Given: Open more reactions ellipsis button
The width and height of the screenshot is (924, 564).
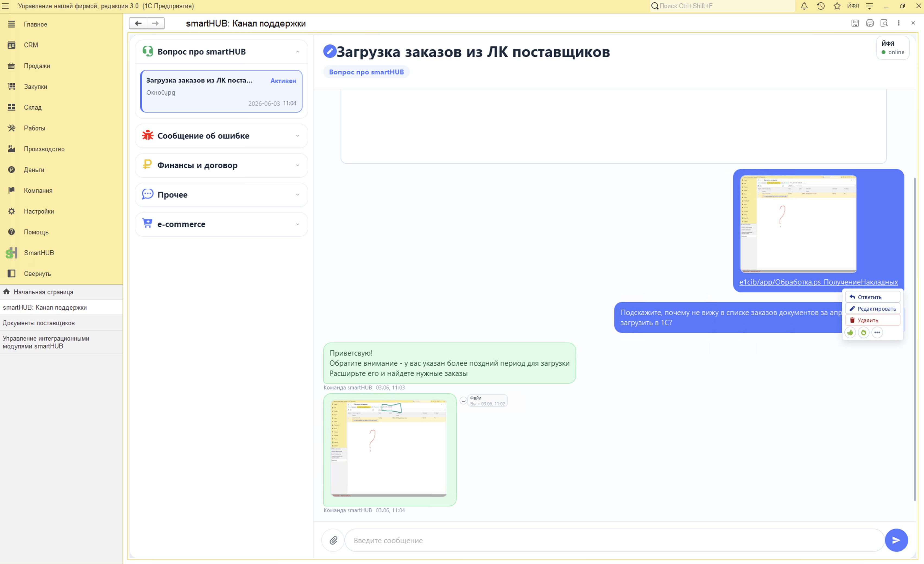Looking at the screenshot, I should 877,333.
